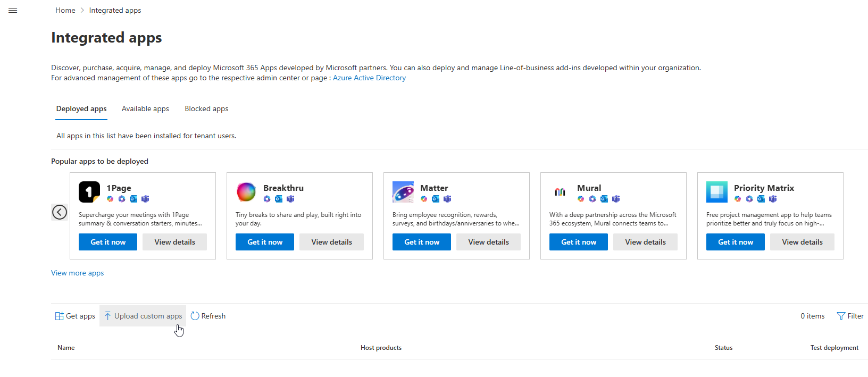Click the Copilot icon under Matter

point(424,199)
